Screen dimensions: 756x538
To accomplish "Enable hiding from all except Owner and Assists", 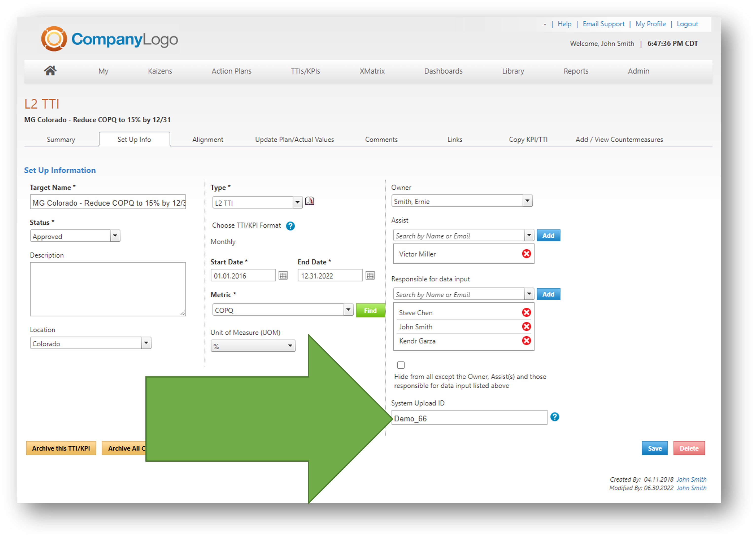I will tap(401, 365).
